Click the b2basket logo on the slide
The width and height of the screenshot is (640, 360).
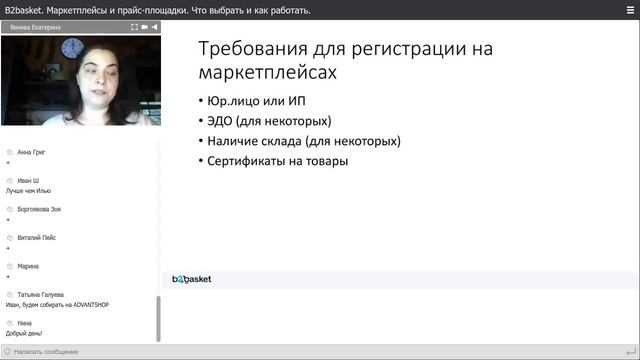pyautogui.click(x=191, y=279)
